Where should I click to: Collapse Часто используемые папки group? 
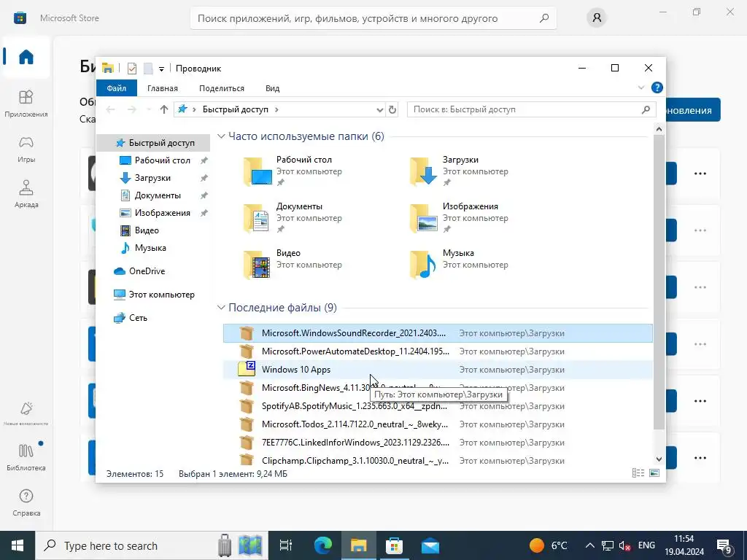click(x=221, y=136)
